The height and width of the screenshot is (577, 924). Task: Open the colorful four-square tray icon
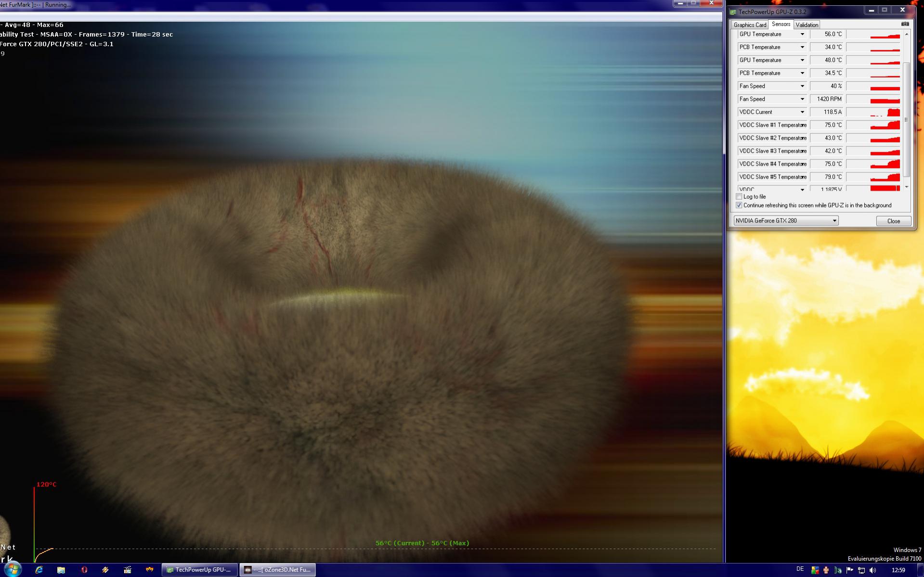tap(815, 570)
